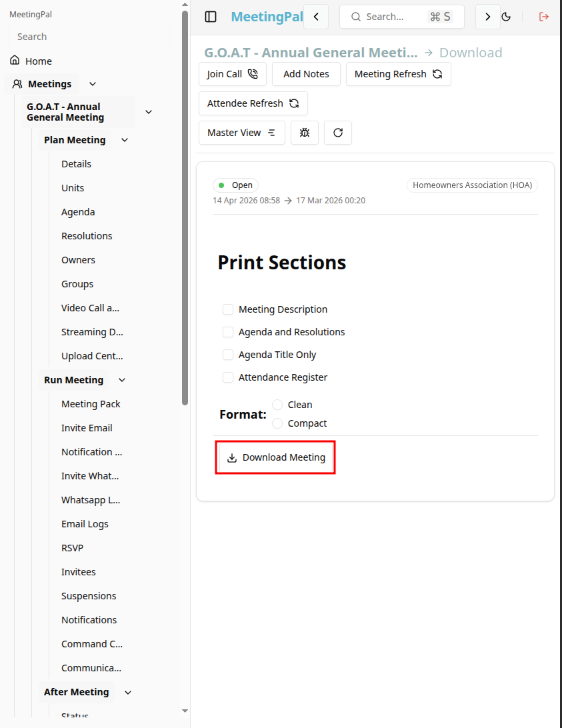The height and width of the screenshot is (728, 562).
Task: Check the Meeting Description checkbox
Action: coord(227,309)
